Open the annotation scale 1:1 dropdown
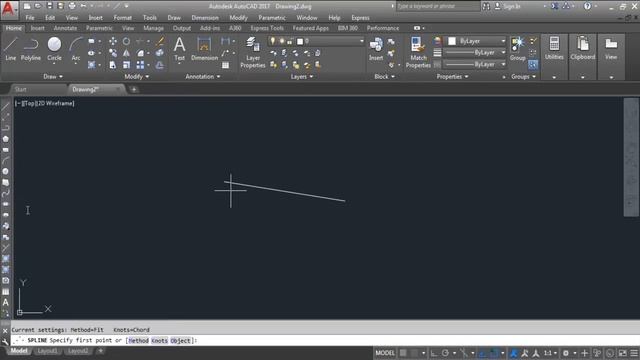 [x=550, y=353]
